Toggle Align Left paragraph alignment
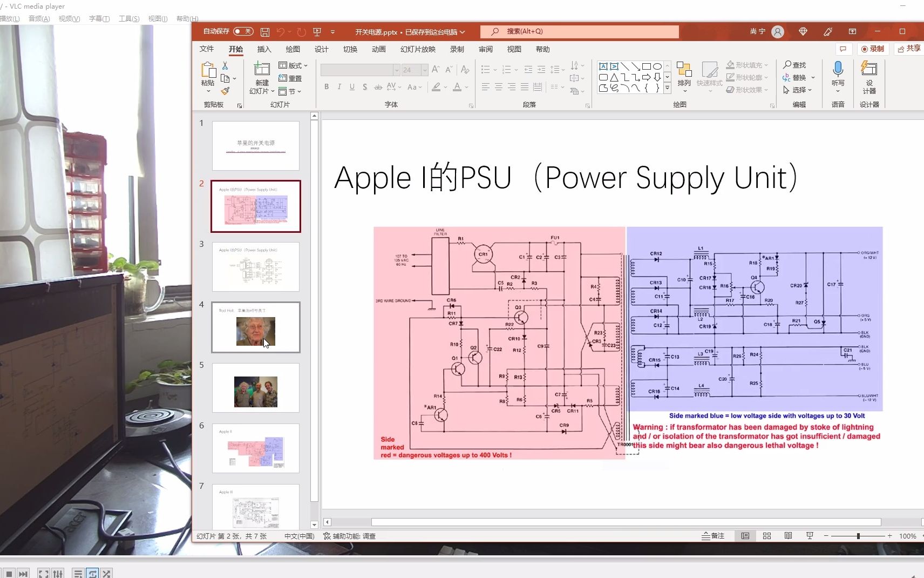Screen dimensions: 924x578 point(485,86)
